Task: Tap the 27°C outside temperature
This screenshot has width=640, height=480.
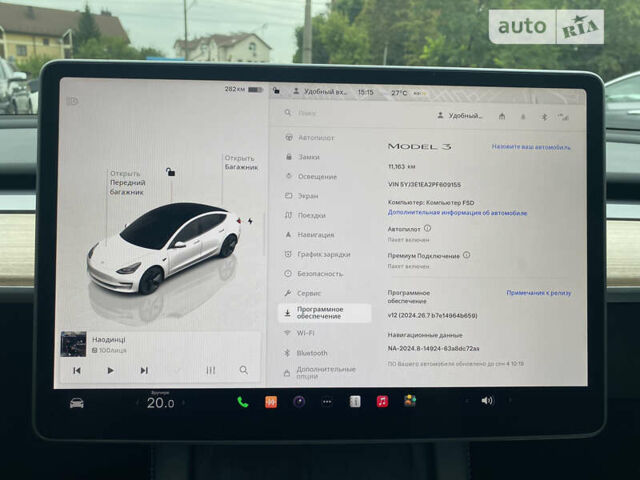Action: pyautogui.click(x=399, y=93)
